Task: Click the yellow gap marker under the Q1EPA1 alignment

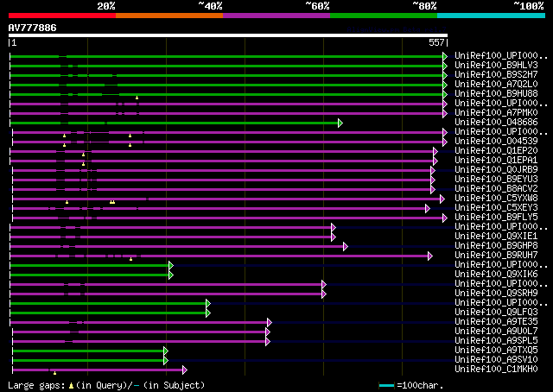Action: [x=83, y=164]
